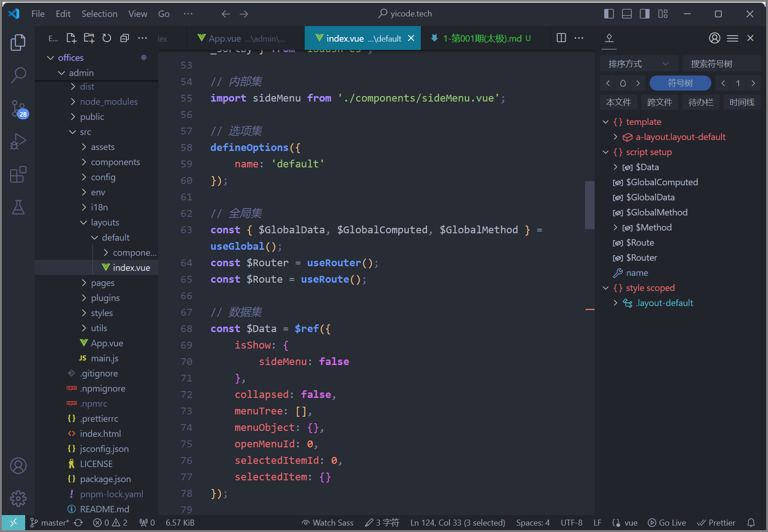Screen dimensions: 768x532
Task: Split the editor to the right
Action: pos(561,38)
